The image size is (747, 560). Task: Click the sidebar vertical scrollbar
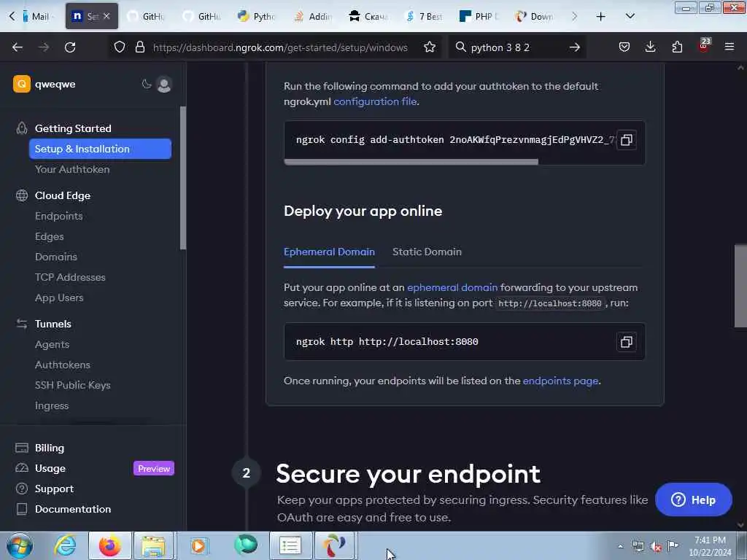click(183, 177)
